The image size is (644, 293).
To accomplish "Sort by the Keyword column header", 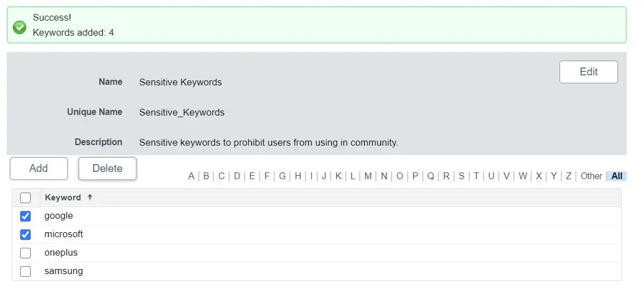I will (x=63, y=198).
